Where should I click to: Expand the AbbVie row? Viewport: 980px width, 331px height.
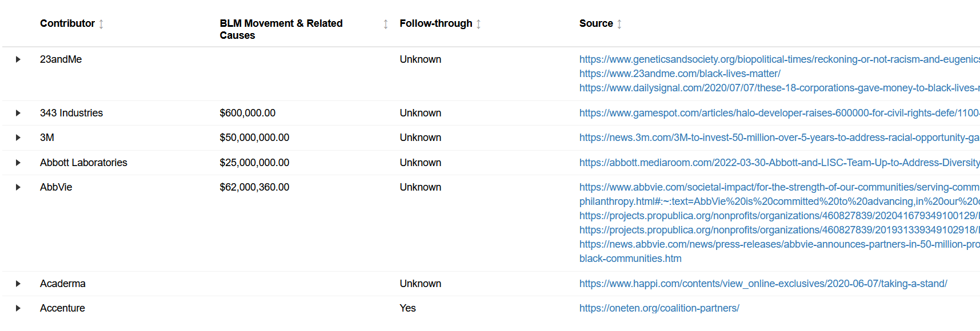click(18, 187)
